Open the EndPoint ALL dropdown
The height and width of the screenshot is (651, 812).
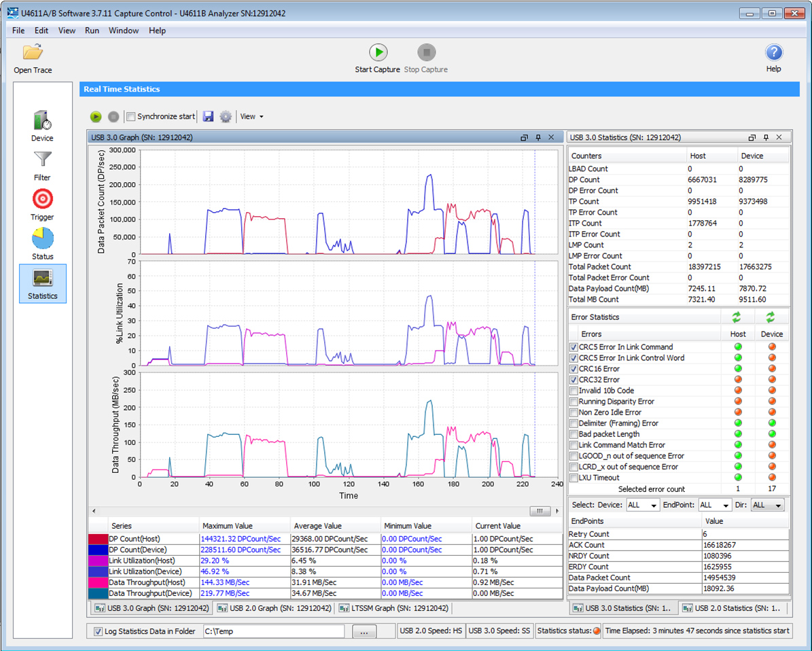pos(715,506)
